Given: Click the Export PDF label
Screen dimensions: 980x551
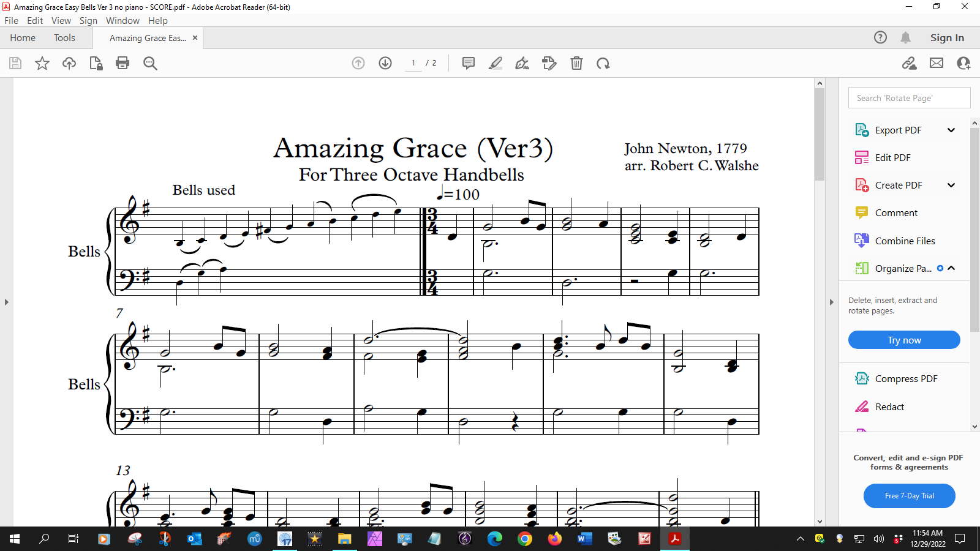Looking at the screenshot, I should (x=898, y=130).
